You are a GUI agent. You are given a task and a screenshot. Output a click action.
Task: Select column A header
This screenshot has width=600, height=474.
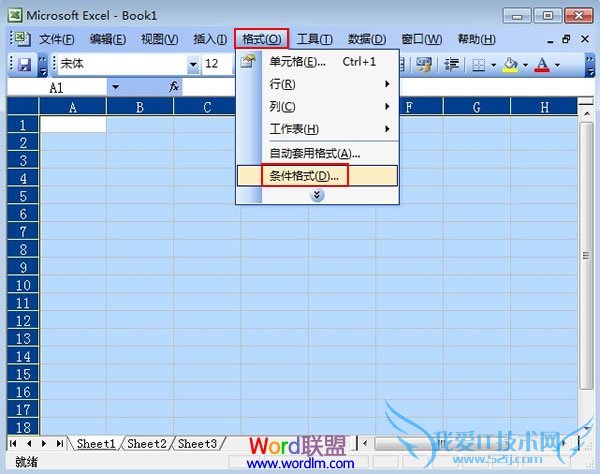[x=73, y=106]
